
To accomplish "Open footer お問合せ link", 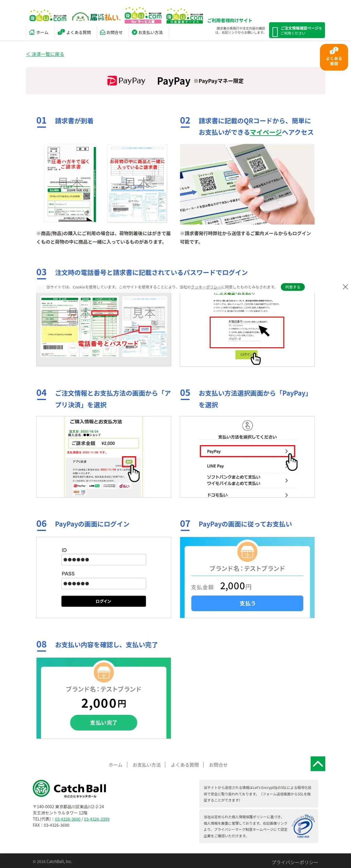I will point(218,765).
